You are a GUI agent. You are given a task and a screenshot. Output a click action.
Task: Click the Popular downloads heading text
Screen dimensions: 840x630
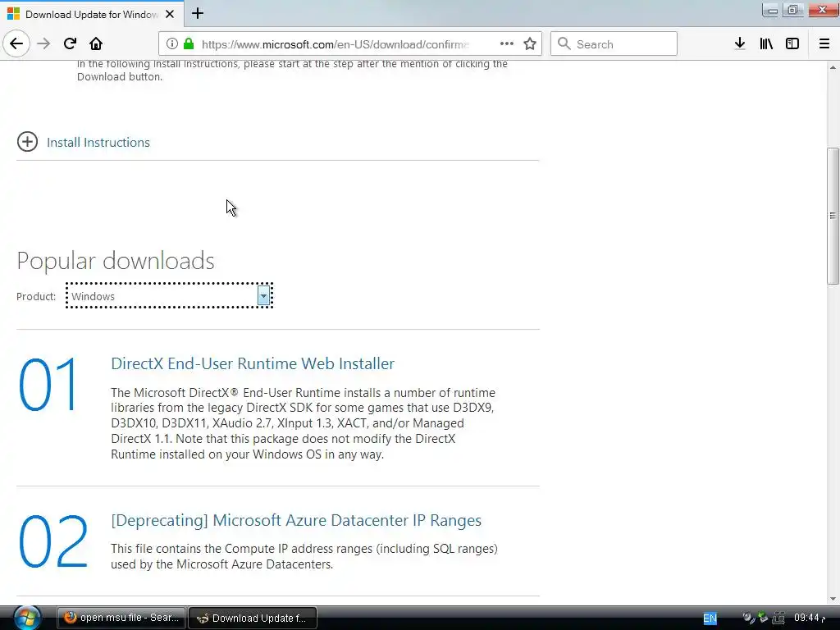click(x=116, y=261)
